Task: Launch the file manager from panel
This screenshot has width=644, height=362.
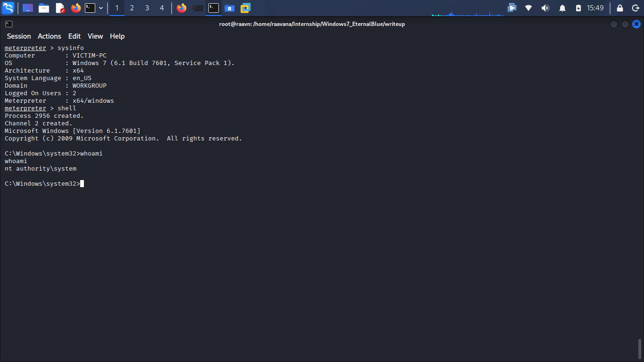Action: coord(44,8)
